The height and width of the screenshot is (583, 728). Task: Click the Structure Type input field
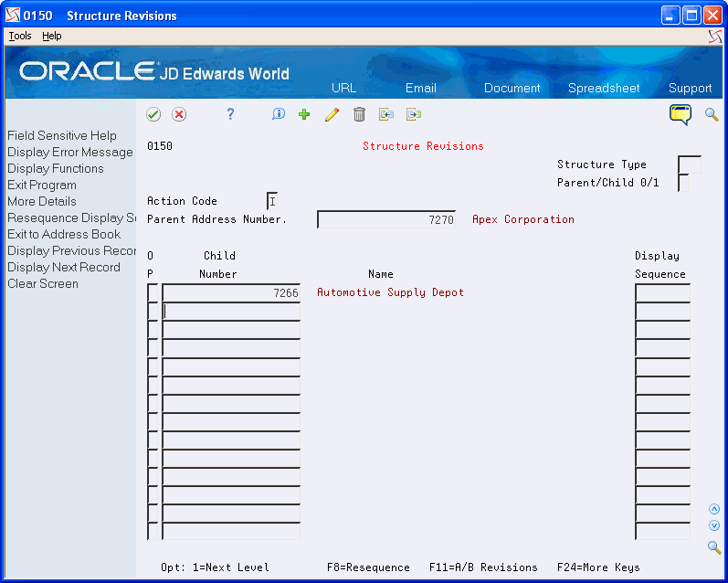click(x=690, y=164)
